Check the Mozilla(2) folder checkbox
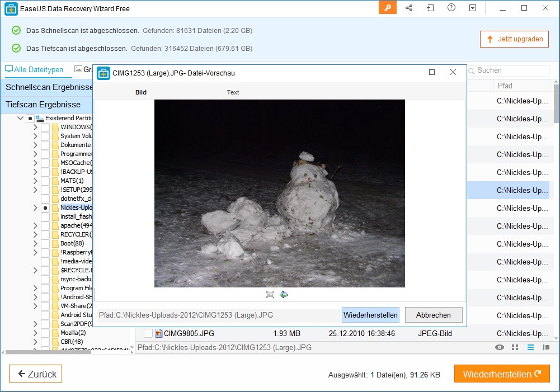Viewport: 560px width, 392px height. [45, 333]
